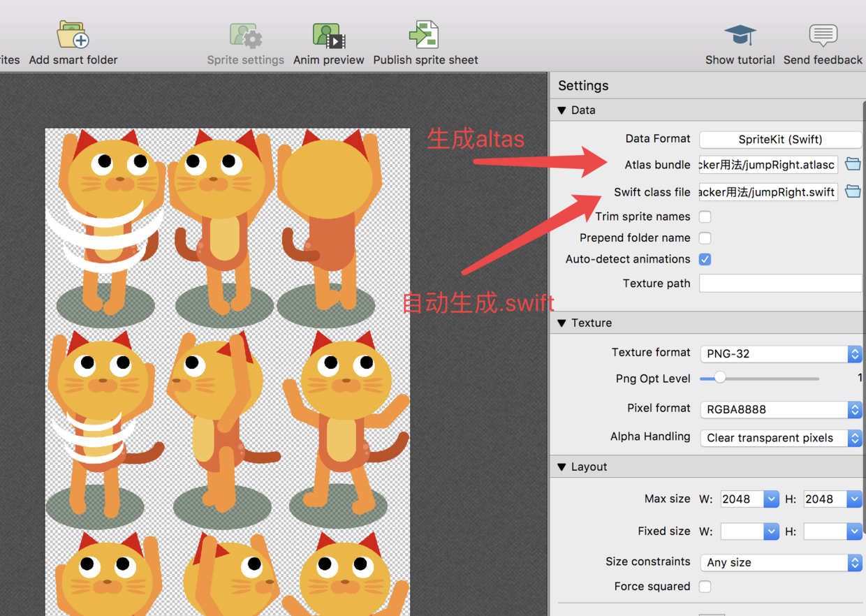866x616 pixels.
Task: Uncheck the Auto-detect animations checkbox
Action: (705, 259)
